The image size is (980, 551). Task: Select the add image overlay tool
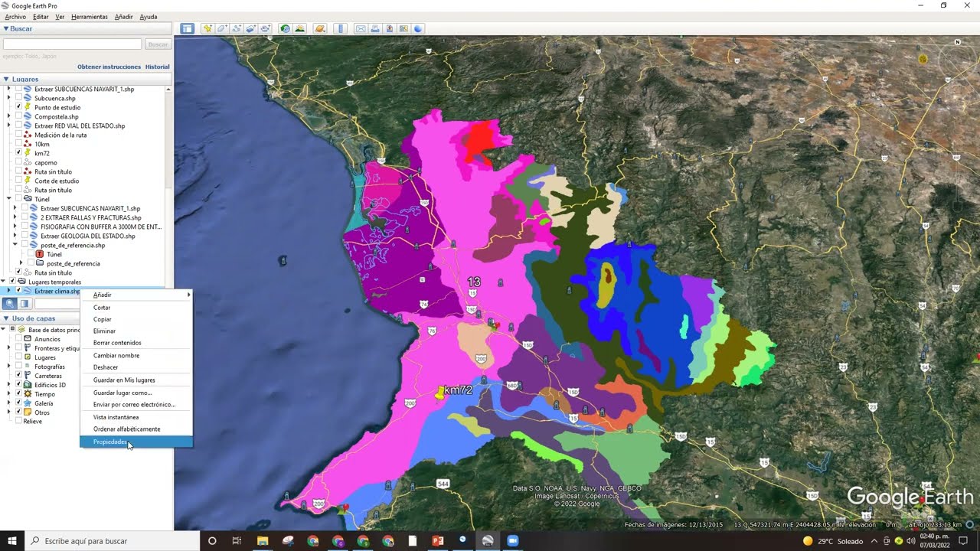coord(251,29)
